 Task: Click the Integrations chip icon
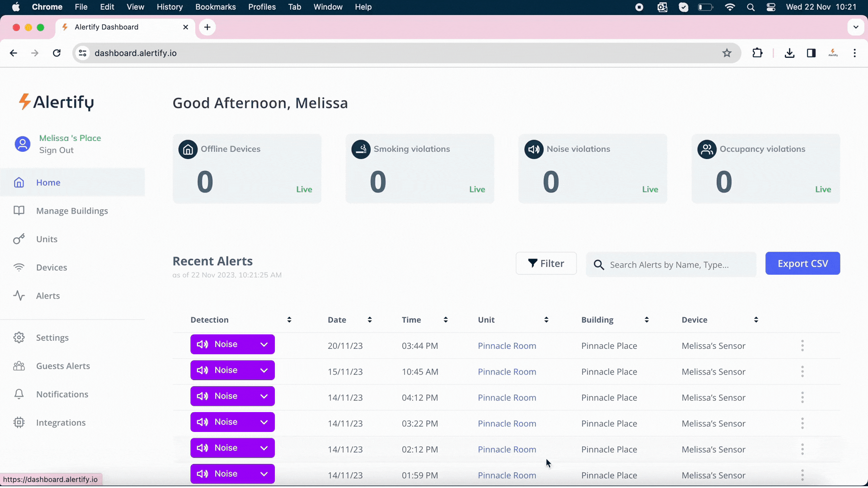[x=19, y=422]
